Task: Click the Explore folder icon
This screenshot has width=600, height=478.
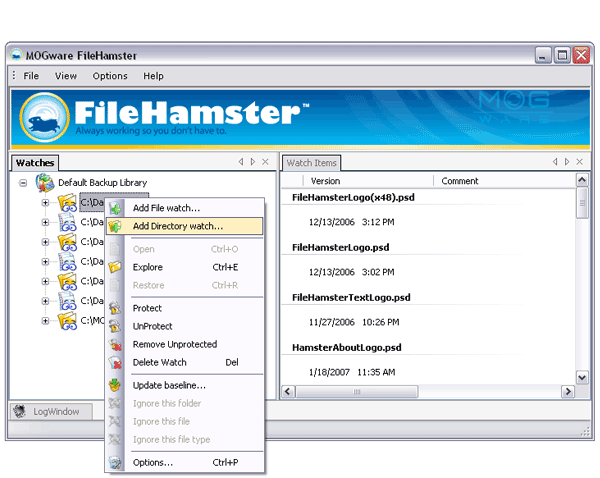Action: point(115,267)
